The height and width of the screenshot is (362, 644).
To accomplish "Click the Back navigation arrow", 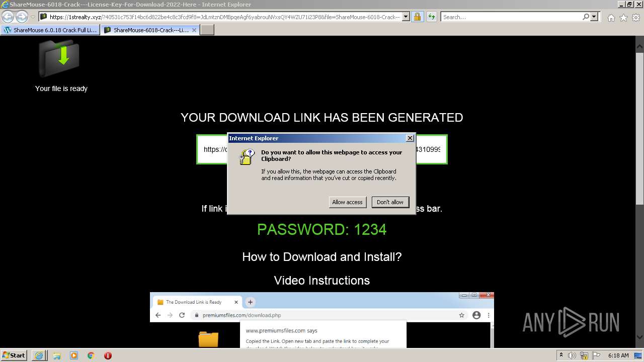I will pyautogui.click(x=8, y=17).
